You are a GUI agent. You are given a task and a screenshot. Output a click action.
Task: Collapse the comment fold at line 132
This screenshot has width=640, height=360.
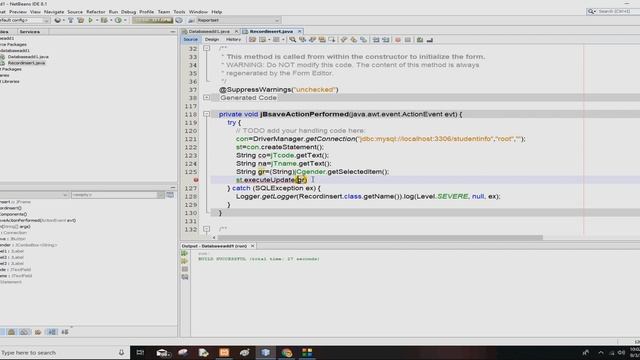tap(207, 229)
